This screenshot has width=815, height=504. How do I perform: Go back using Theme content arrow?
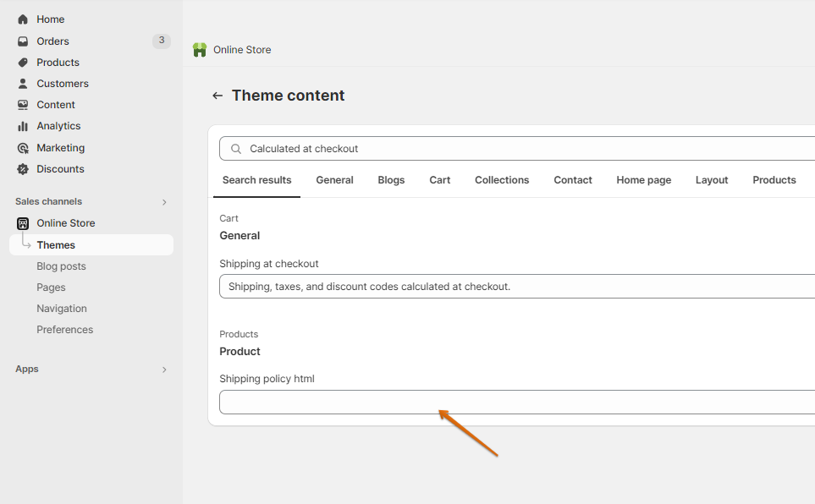coord(218,96)
